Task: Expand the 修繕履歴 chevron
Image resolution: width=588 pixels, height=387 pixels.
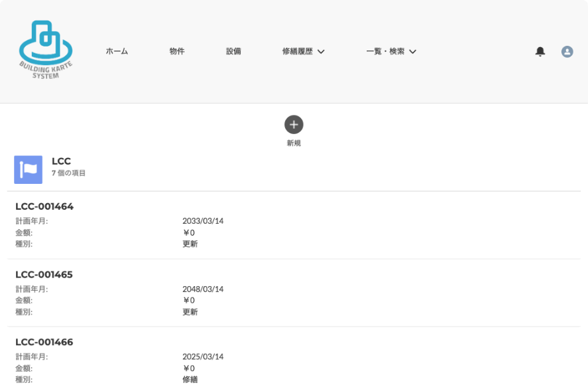Action: coord(321,52)
